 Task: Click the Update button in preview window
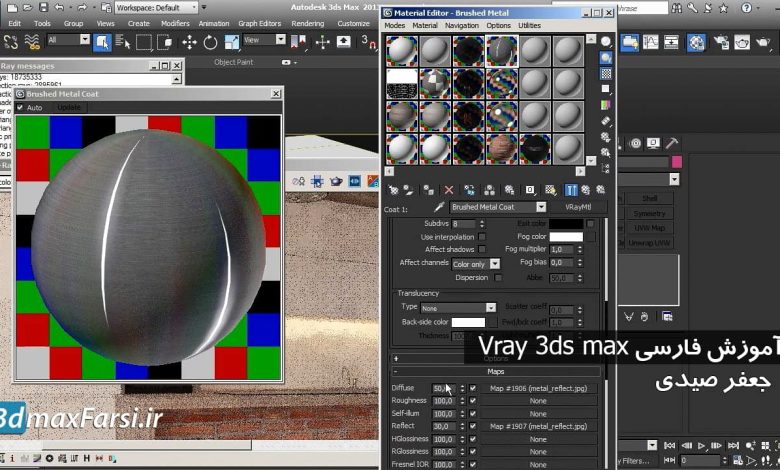pos(69,107)
